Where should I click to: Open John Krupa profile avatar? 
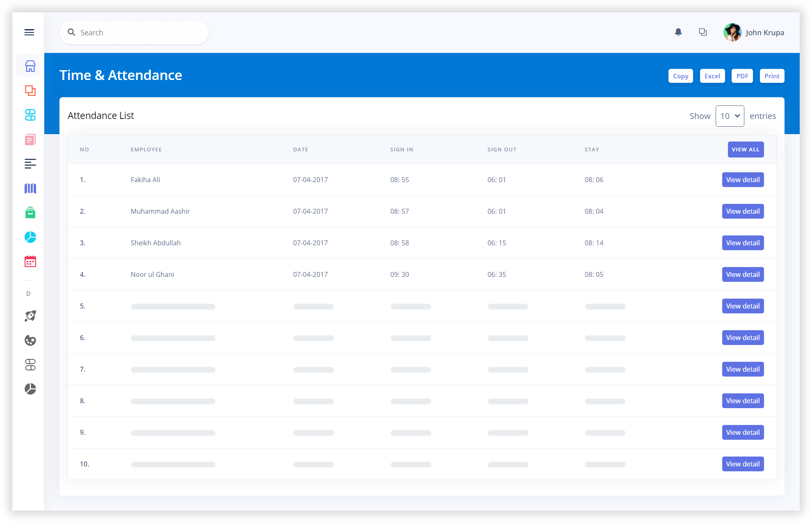pos(732,32)
